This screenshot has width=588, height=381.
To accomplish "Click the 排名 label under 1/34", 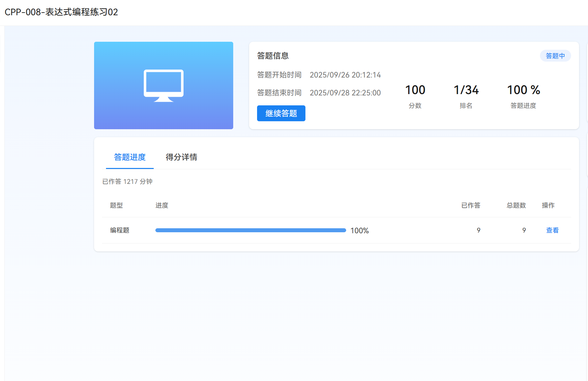I will pos(466,106).
